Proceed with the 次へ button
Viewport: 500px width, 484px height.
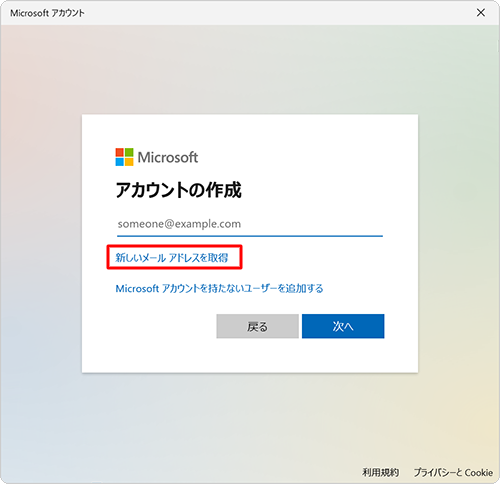[343, 326]
